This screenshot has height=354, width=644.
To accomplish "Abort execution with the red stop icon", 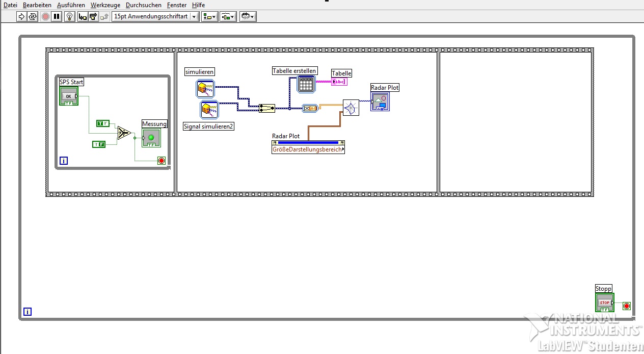I will tap(45, 16).
